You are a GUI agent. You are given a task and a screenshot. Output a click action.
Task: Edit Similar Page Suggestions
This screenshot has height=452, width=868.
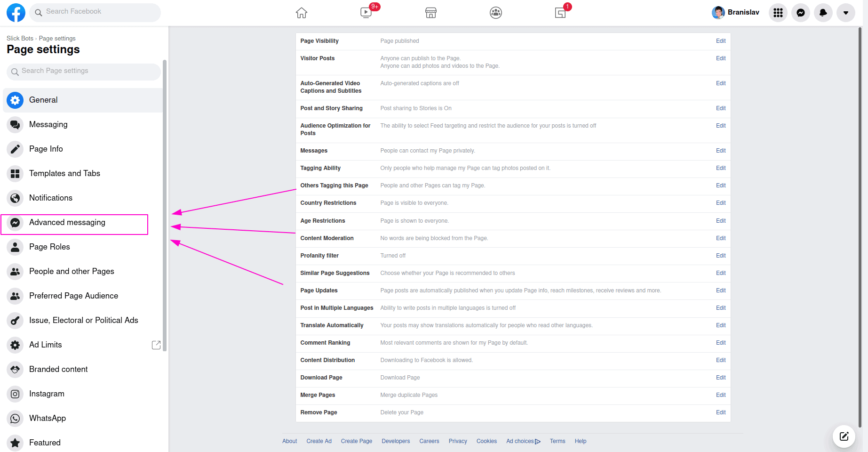pos(721,273)
